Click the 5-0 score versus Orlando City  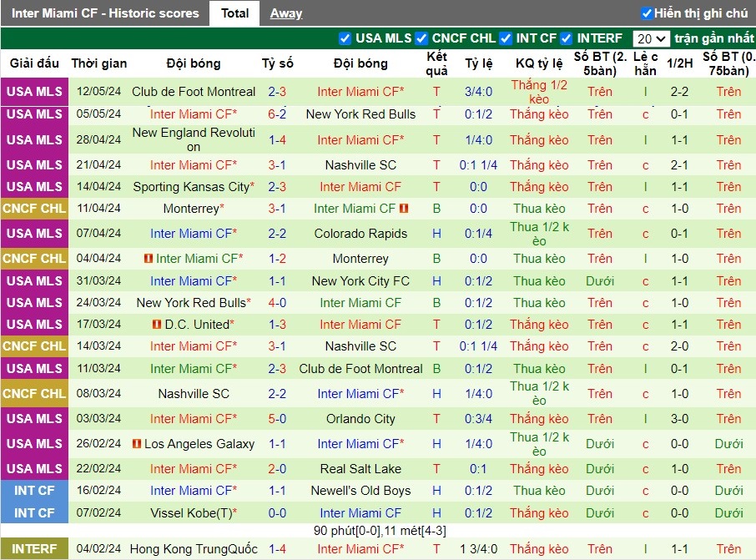(x=277, y=419)
